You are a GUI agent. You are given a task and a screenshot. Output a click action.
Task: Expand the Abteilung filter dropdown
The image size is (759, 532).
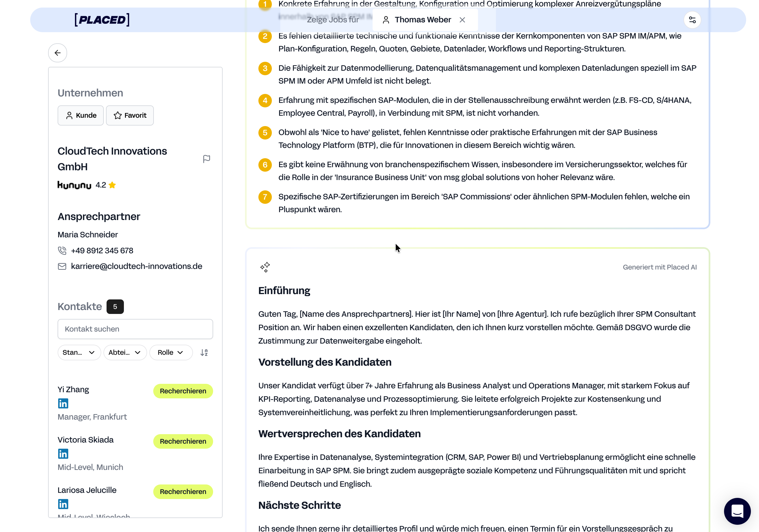point(125,353)
